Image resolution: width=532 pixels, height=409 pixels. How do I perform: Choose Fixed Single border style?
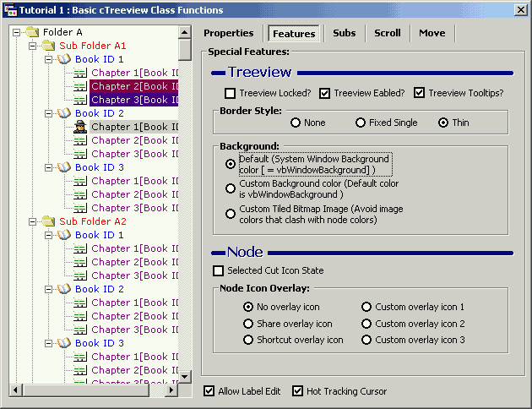coord(361,123)
